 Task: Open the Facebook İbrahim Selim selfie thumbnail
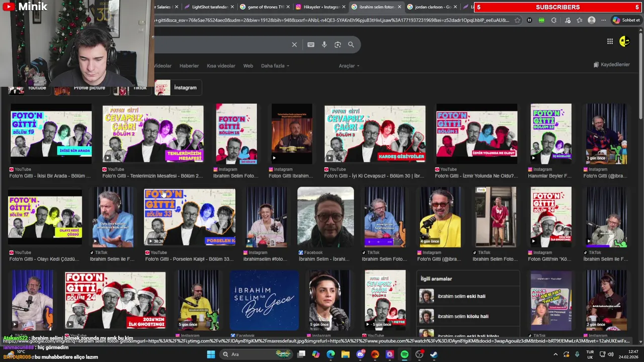tap(326, 217)
